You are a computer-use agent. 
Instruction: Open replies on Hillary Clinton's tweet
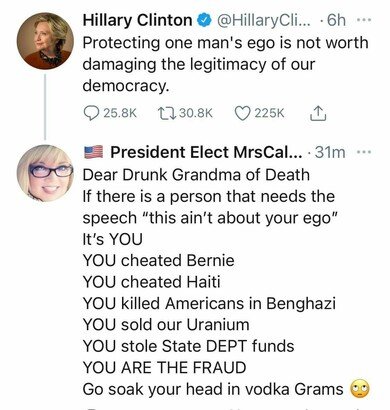click(x=91, y=113)
